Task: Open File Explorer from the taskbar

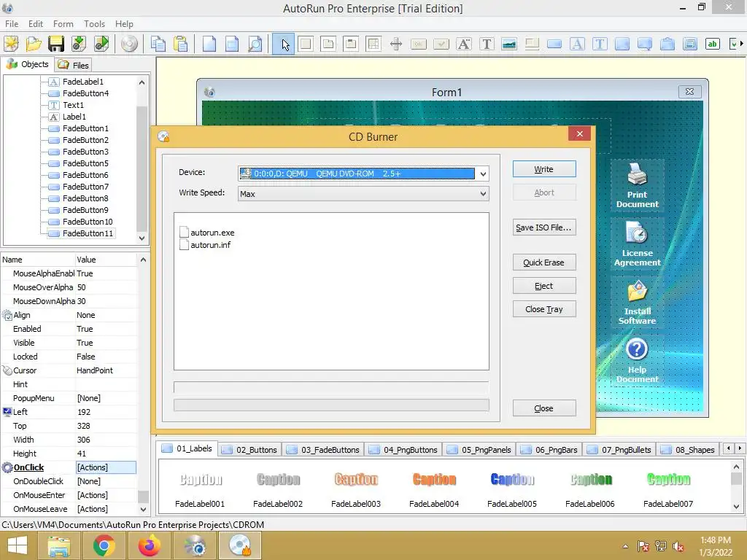Action: click(58, 545)
